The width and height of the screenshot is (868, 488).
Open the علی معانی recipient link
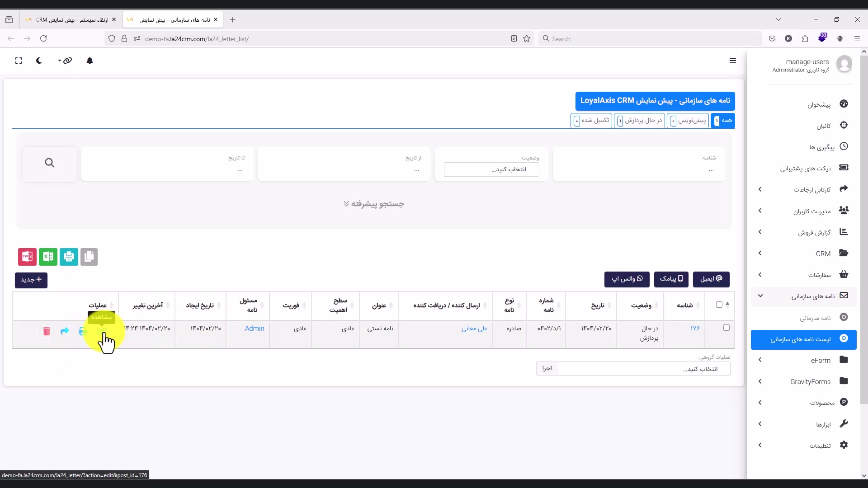pyautogui.click(x=474, y=329)
